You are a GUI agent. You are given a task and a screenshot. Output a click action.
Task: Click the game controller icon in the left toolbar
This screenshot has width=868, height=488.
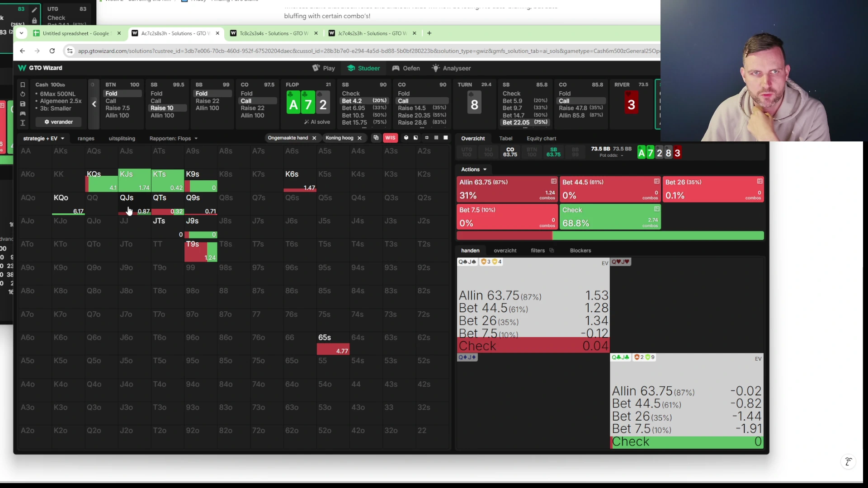(23, 113)
